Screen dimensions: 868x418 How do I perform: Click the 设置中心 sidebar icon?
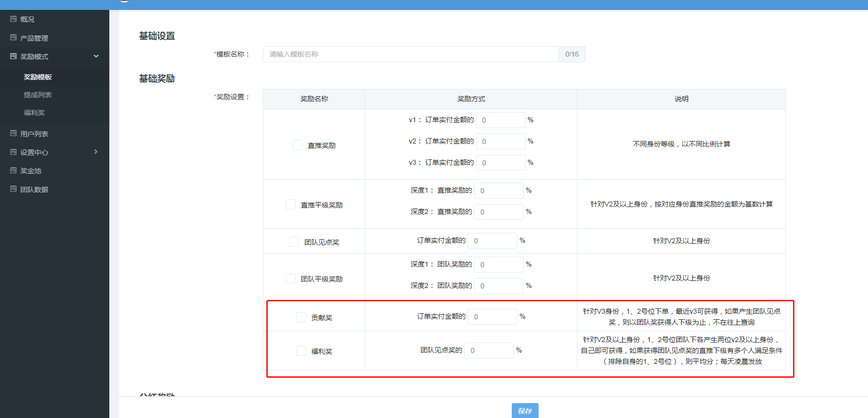click(x=13, y=152)
